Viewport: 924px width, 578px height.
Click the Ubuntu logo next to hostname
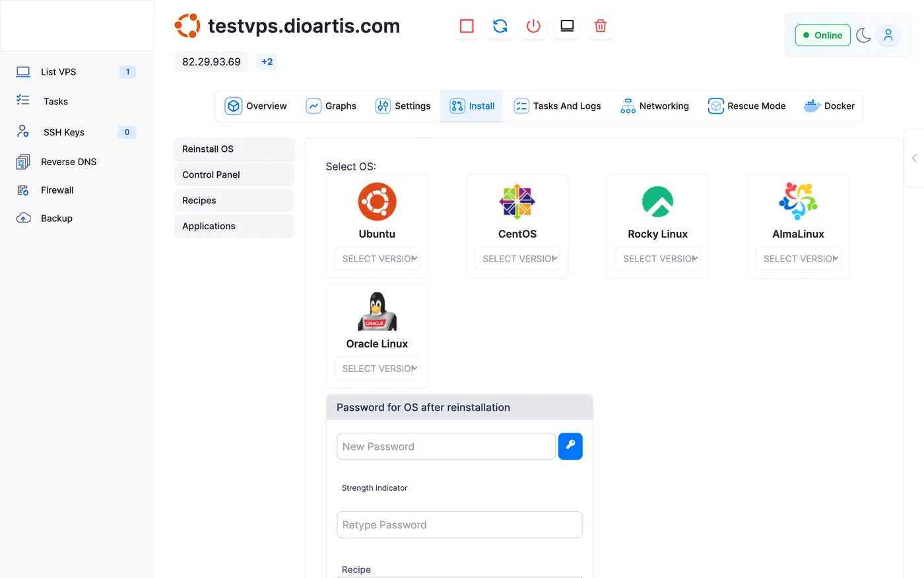click(187, 26)
